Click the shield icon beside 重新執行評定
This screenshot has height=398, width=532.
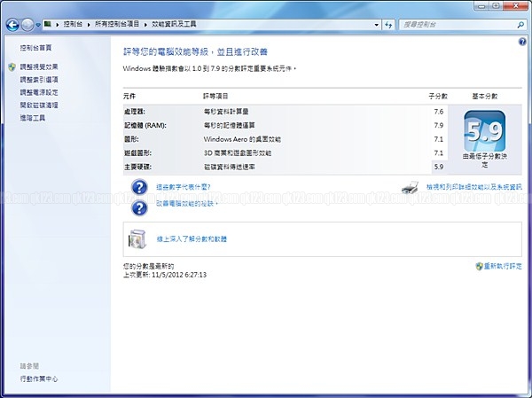pyautogui.click(x=480, y=266)
